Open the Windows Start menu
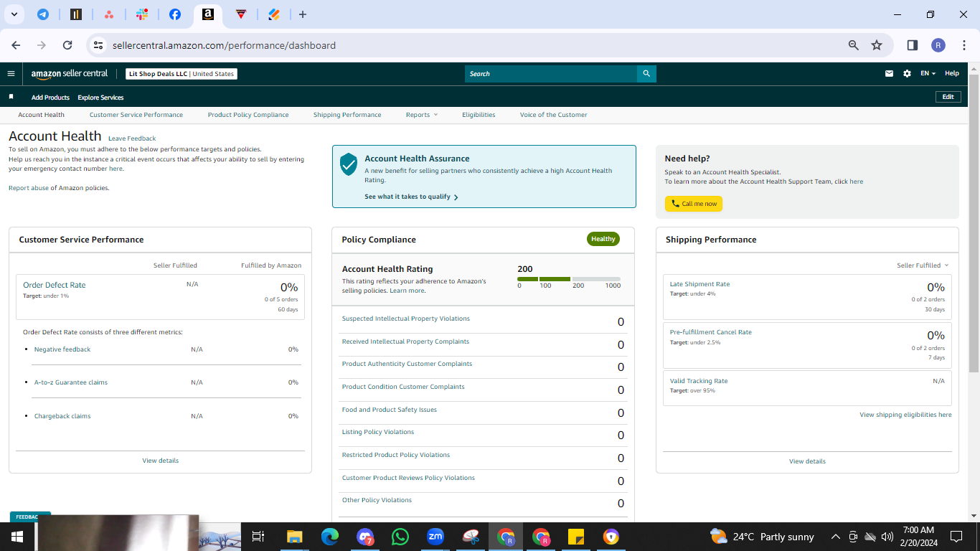 (x=17, y=537)
